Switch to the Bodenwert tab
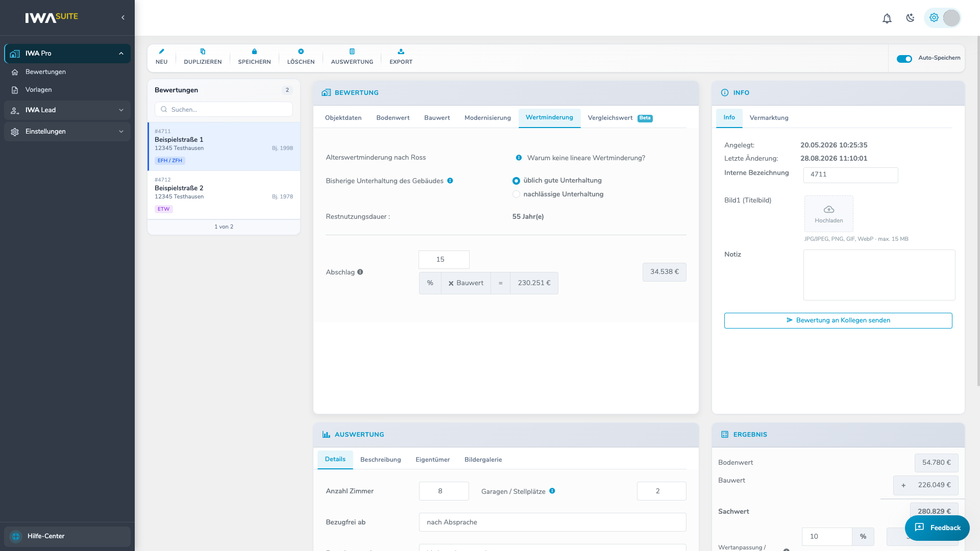Viewport: 980px width, 551px height. pos(393,118)
